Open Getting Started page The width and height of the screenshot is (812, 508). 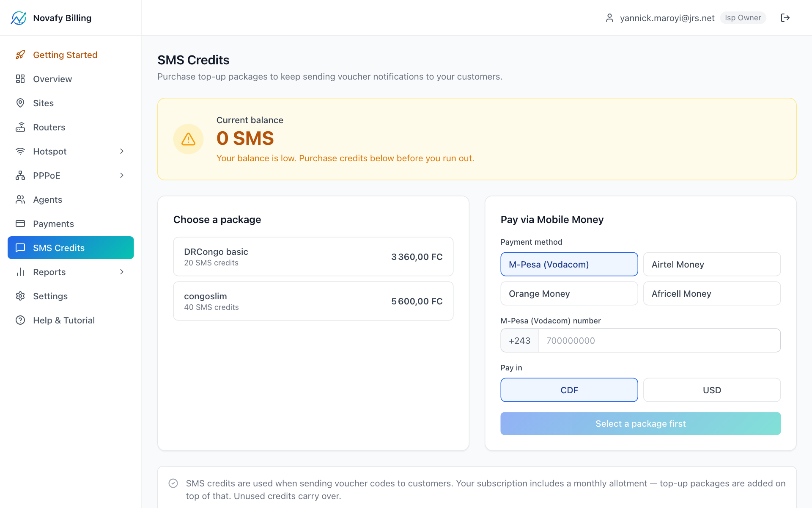point(71,55)
